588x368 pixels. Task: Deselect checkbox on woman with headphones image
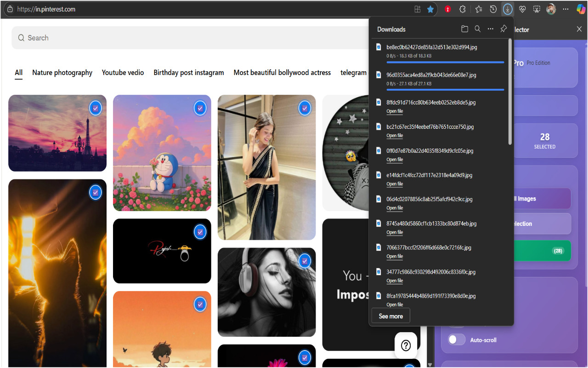[305, 261]
